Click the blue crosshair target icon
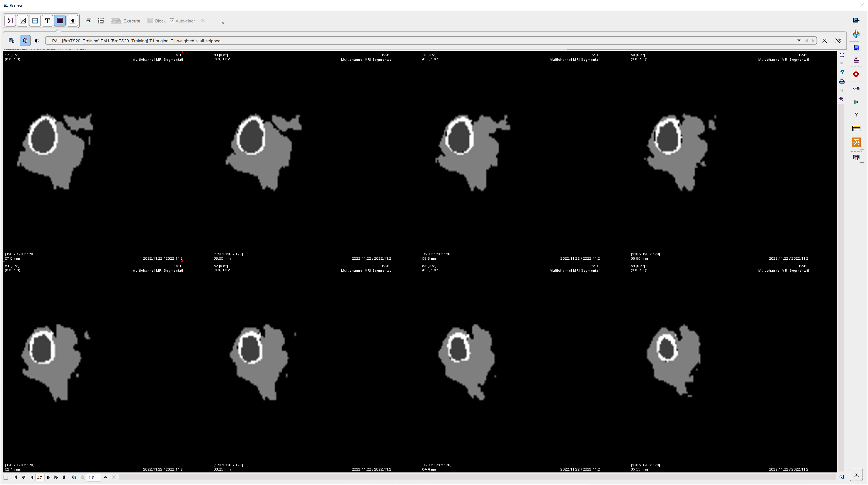The height and width of the screenshot is (485, 868). 842,99
